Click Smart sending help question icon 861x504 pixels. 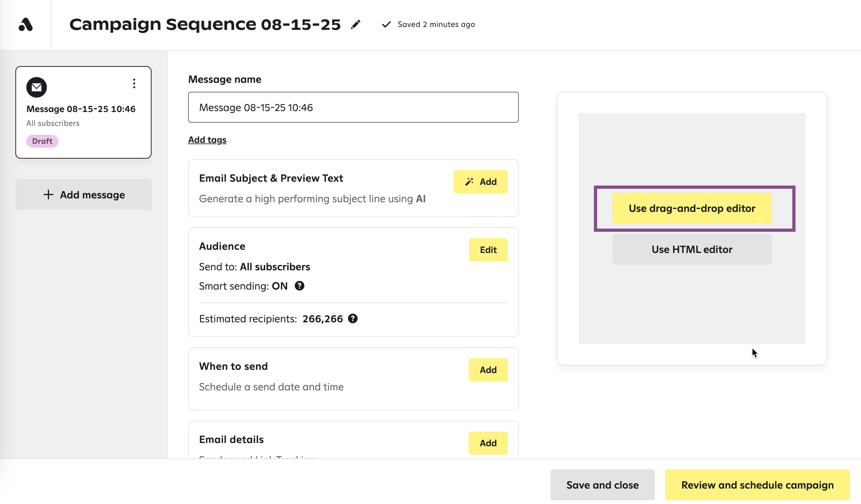(299, 286)
